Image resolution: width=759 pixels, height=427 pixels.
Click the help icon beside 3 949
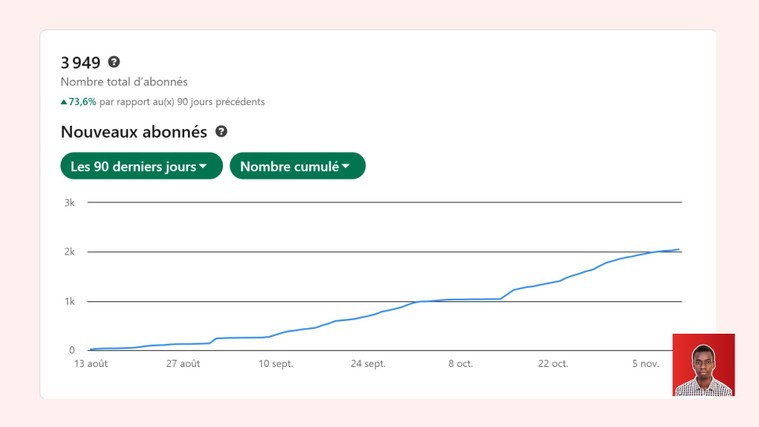click(x=114, y=62)
